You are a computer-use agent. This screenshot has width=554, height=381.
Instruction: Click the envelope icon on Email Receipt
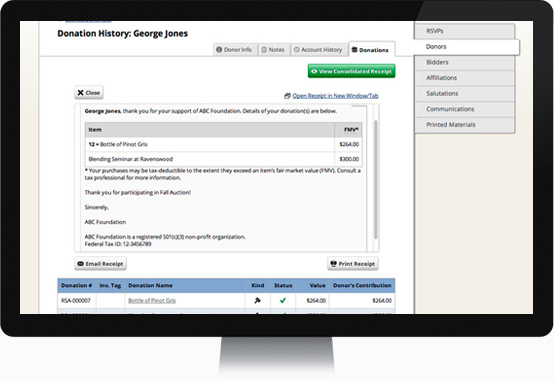pyautogui.click(x=80, y=264)
